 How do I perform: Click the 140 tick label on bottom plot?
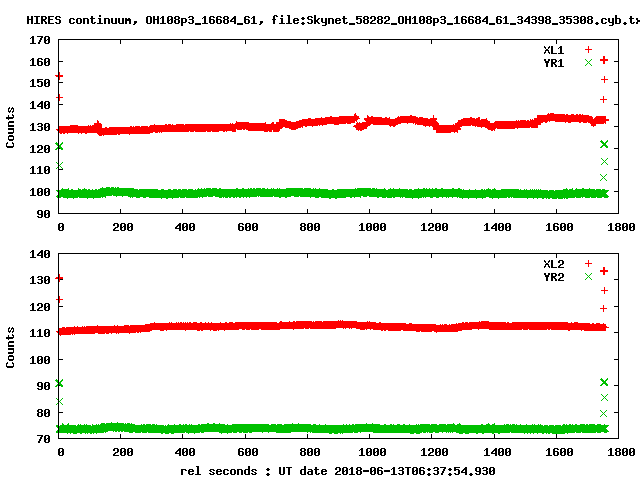[40, 254]
